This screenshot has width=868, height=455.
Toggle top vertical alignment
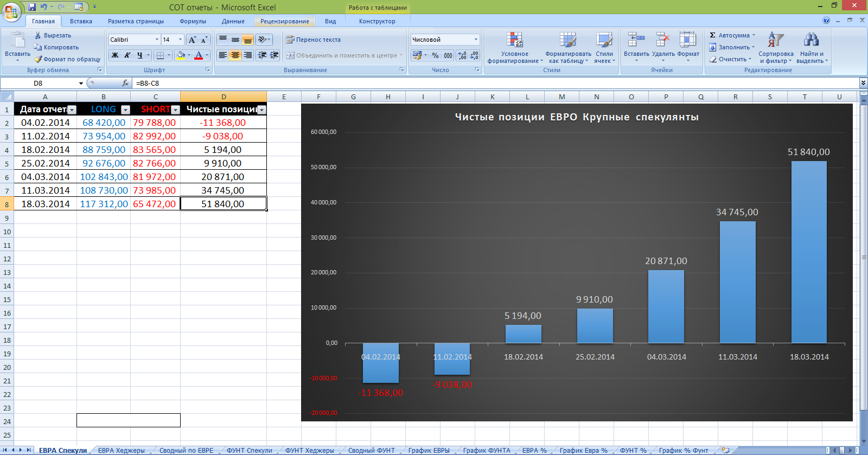point(222,40)
